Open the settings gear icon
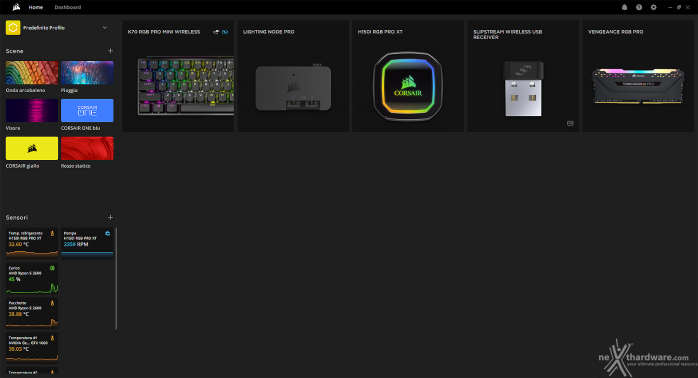 pos(653,7)
